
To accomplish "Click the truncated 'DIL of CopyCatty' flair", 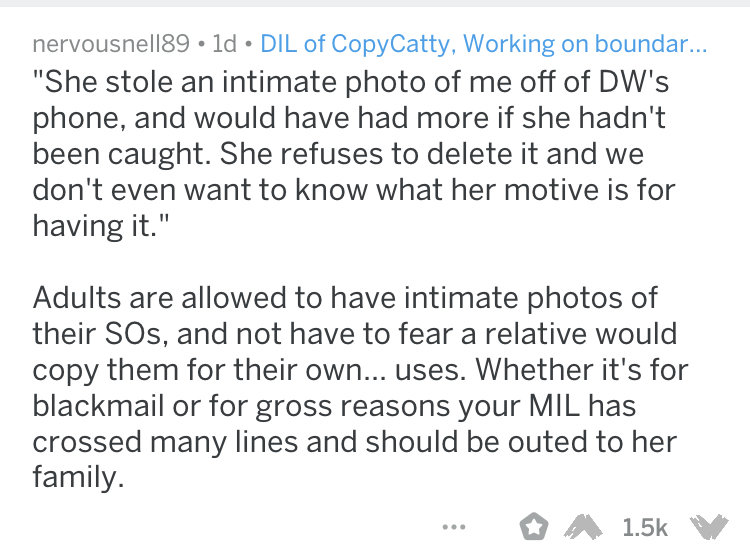I will [x=483, y=44].
